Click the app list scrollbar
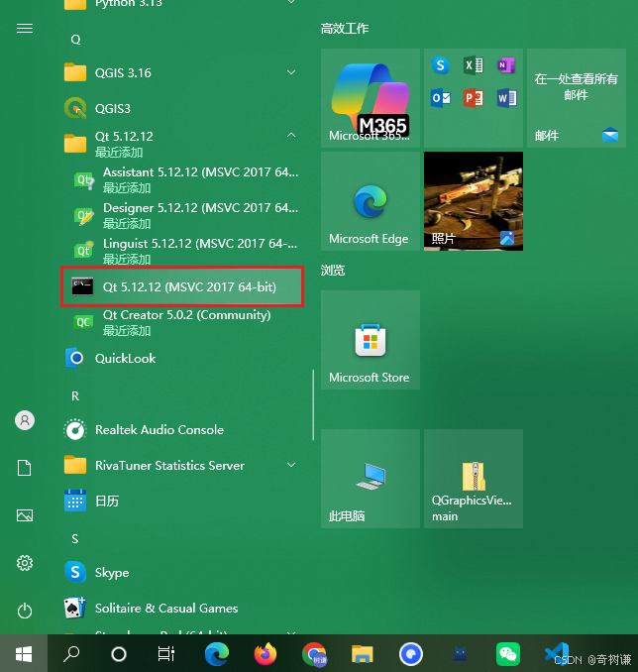The height and width of the screenshot is (672, 638). pyautogui.click(x=313, y=404)
